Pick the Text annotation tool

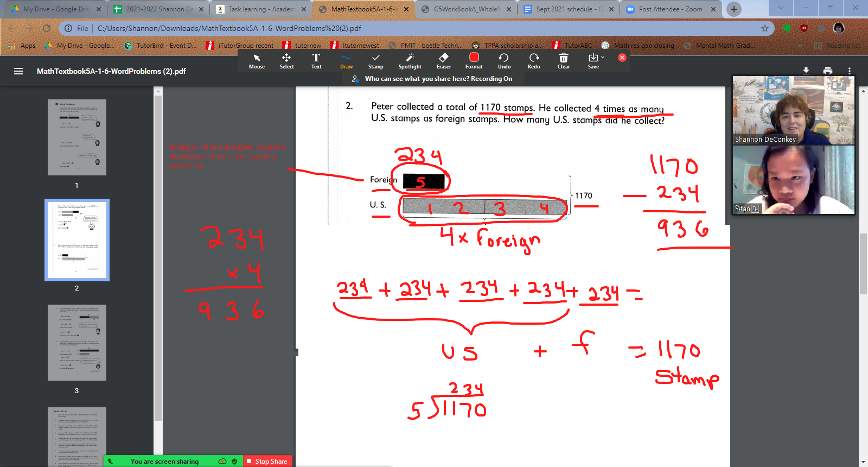[316, 61]
